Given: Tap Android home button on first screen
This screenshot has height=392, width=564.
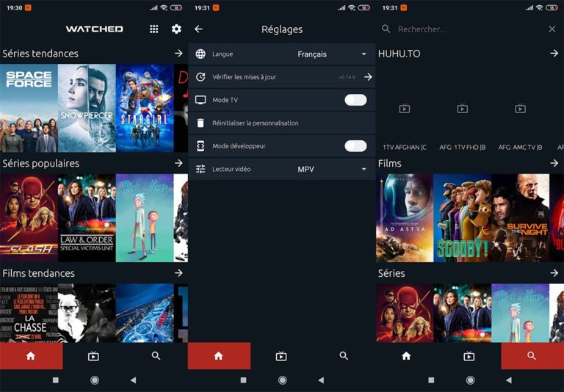Looking at the screenshot, I should 95,380.
